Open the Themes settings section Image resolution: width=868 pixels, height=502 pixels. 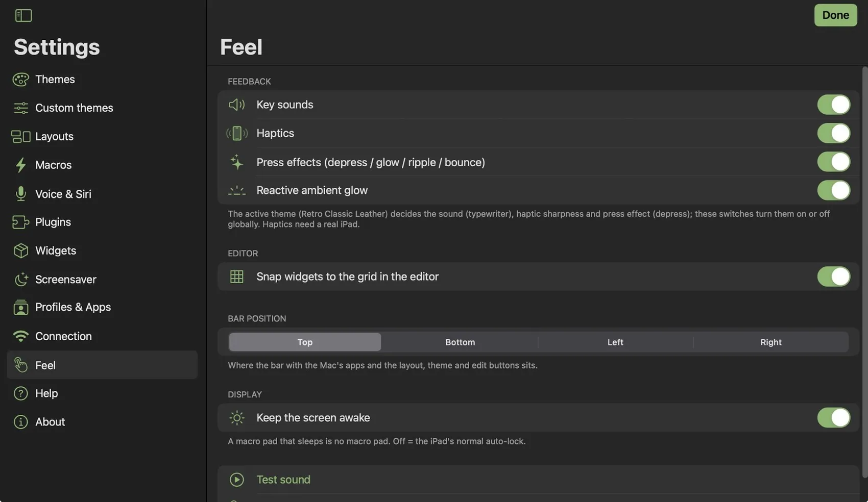click(102, 80)
